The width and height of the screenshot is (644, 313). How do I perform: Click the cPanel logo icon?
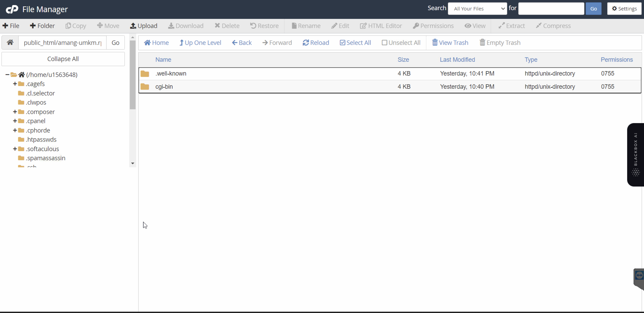point(12,9)
